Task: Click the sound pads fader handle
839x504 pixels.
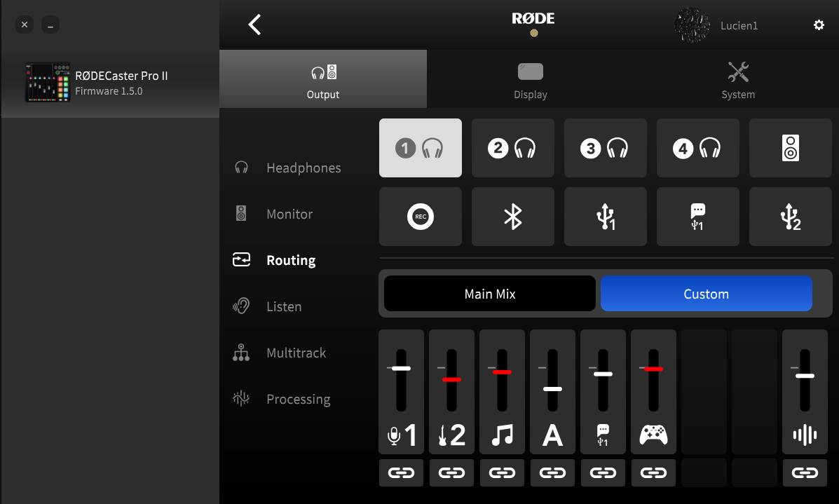Action: click(x=805, y=376)
